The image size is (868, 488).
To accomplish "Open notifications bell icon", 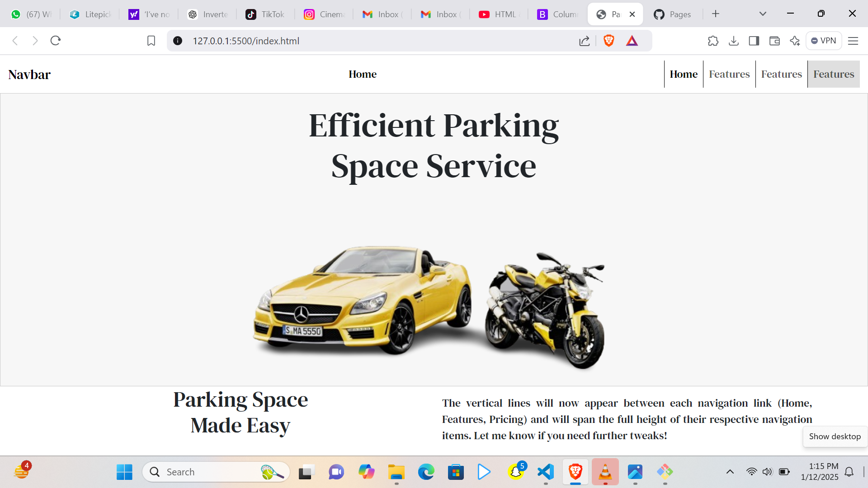I will [x=849, y=472].
